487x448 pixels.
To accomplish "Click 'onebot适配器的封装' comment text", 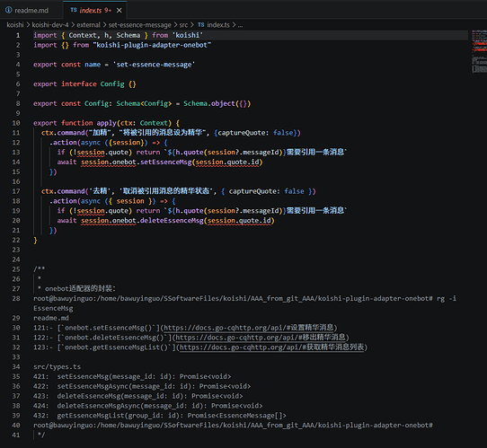I will point(80,288).
